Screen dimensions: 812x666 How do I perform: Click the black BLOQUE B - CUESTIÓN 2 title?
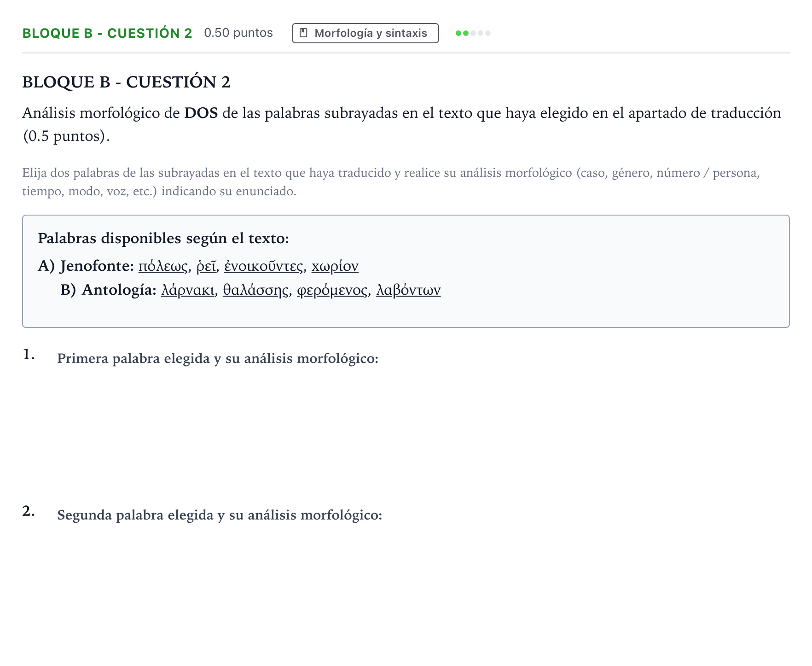tap(126, 82)
